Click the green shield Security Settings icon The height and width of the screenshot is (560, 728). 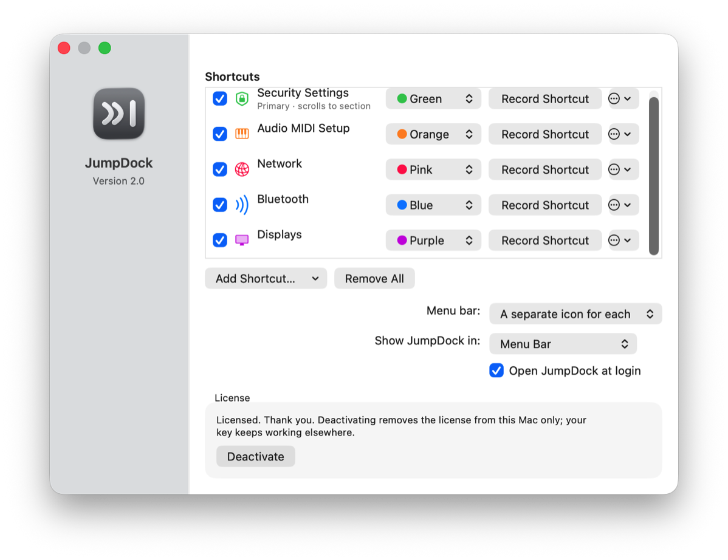tap(242, 98)
